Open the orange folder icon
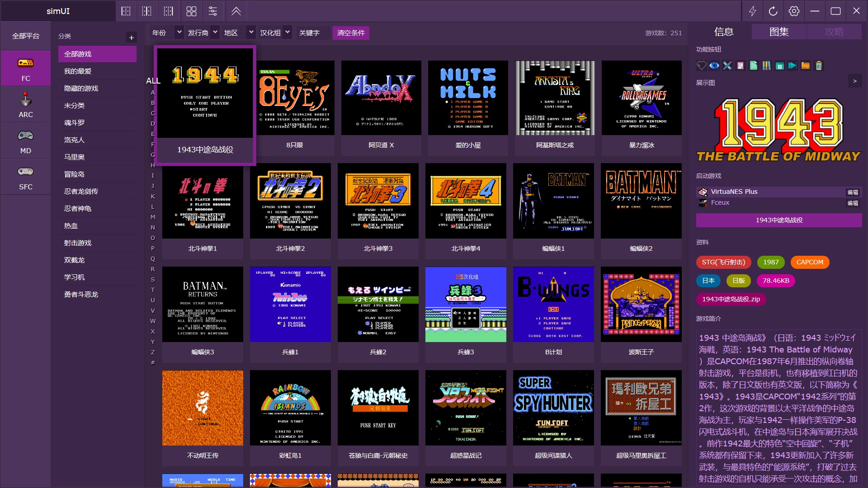 (805, 66)
